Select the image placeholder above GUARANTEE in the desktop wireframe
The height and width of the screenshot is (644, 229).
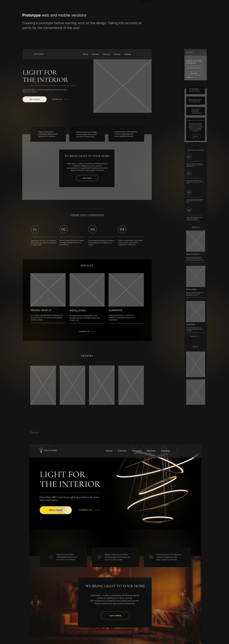(126, 290)
